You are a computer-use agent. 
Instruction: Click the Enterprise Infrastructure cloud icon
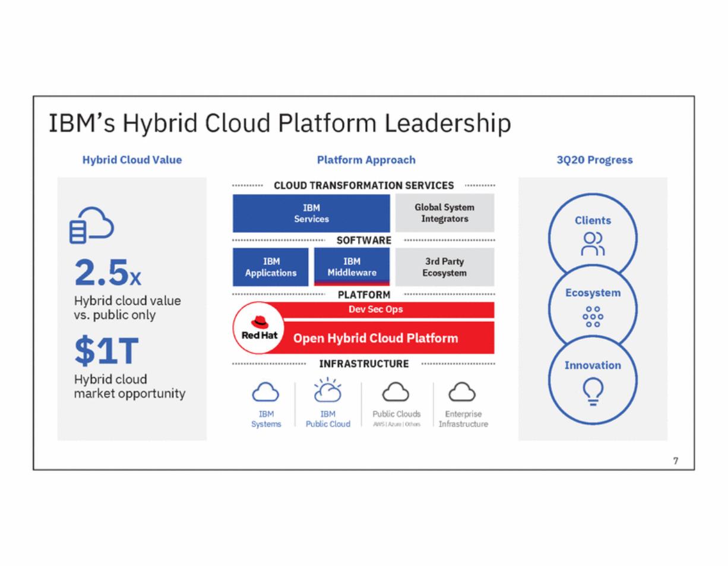[462, 392]
